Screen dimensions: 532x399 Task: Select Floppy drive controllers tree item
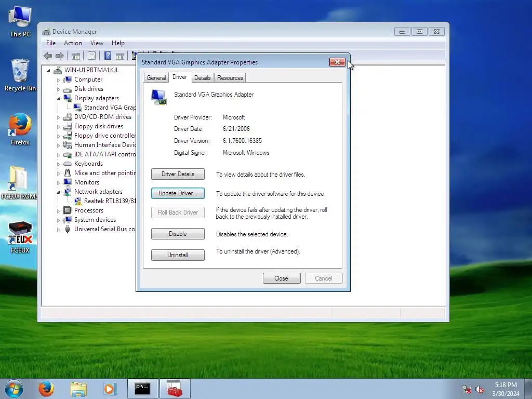point(105,136)
